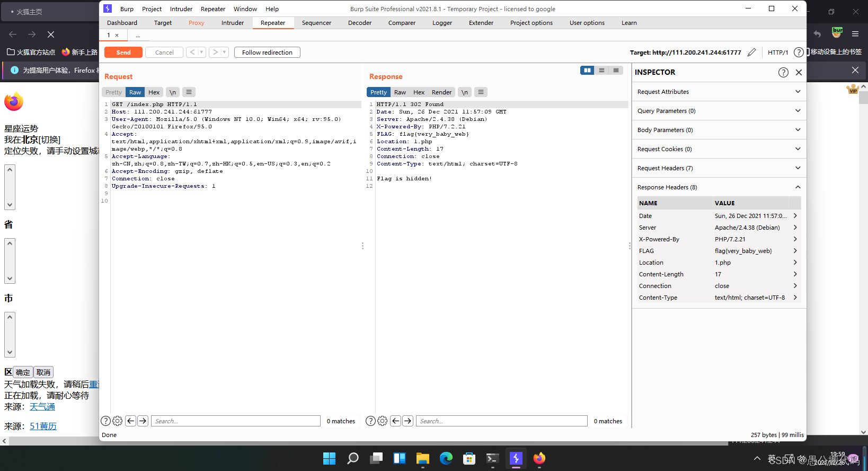868x471 pixels.
Task: Click the Response search field
Action: coord(502,421)
